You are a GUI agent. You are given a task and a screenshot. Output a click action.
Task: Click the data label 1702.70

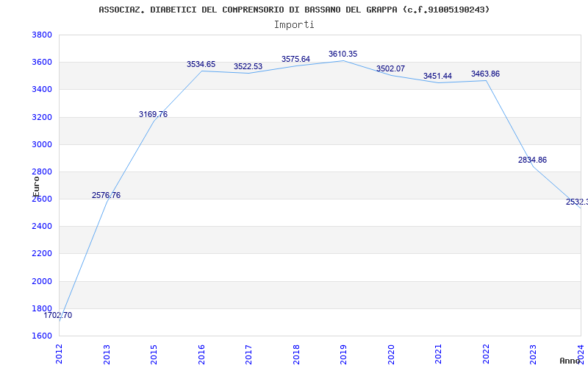pyautogui.click(x=58, y=316)
